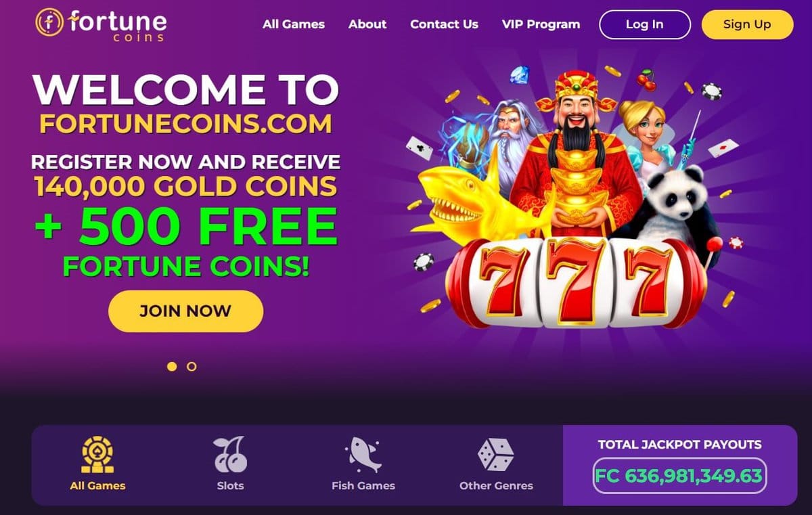
Task: Click the yellow Sign Up button
Action: click(x=747, y=24)
